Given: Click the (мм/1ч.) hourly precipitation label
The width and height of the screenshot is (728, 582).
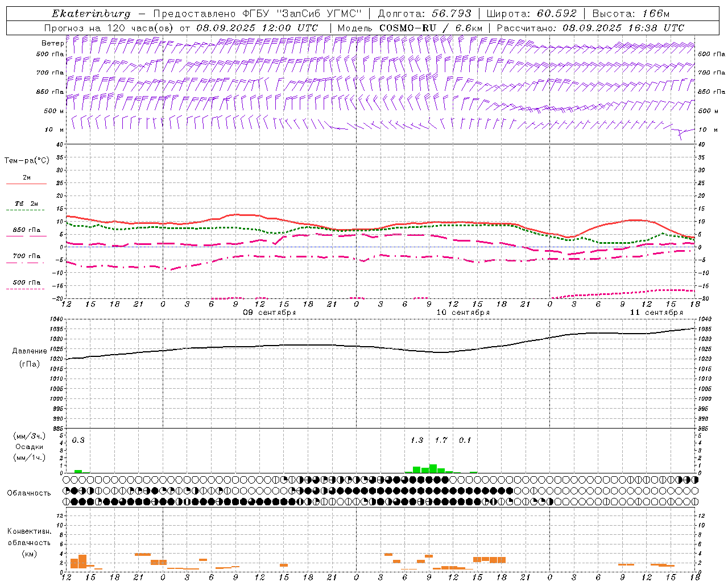Looking at the screenshot, I should point(30,458).
